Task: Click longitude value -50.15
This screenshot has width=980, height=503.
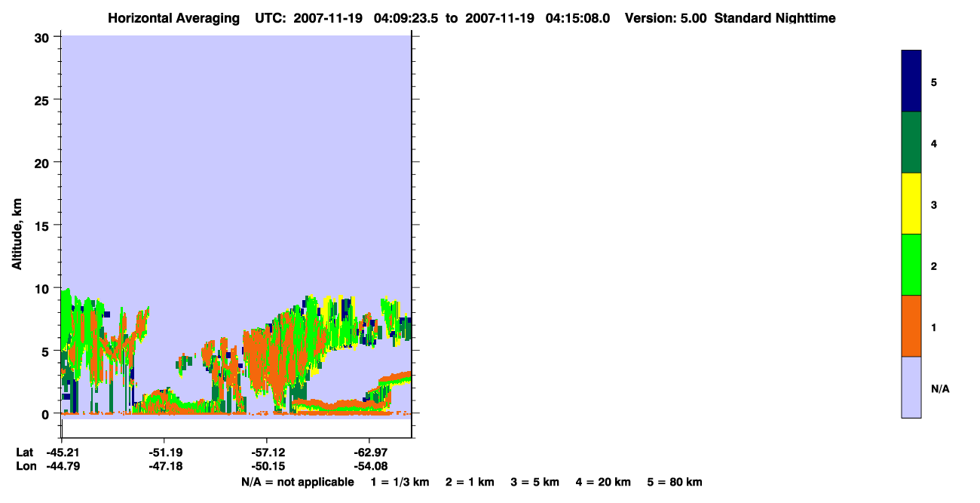Action: (x=267, y=467)
